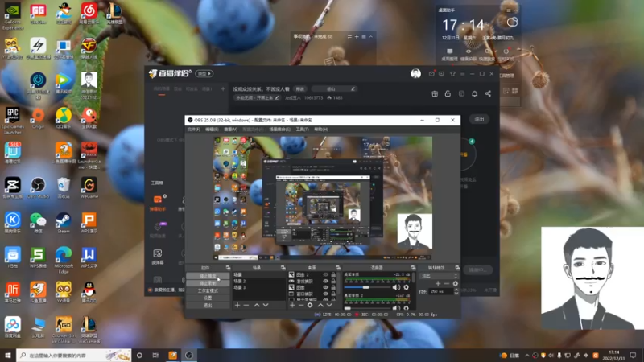
Task: Toggle visibility of the window capture source
Action: 326,294
